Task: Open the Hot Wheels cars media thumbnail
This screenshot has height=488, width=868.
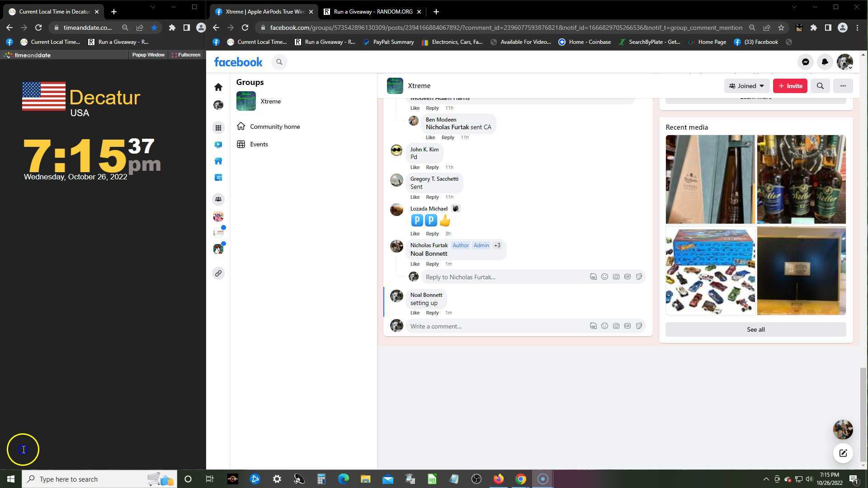Action: click(x=710, y=270)
